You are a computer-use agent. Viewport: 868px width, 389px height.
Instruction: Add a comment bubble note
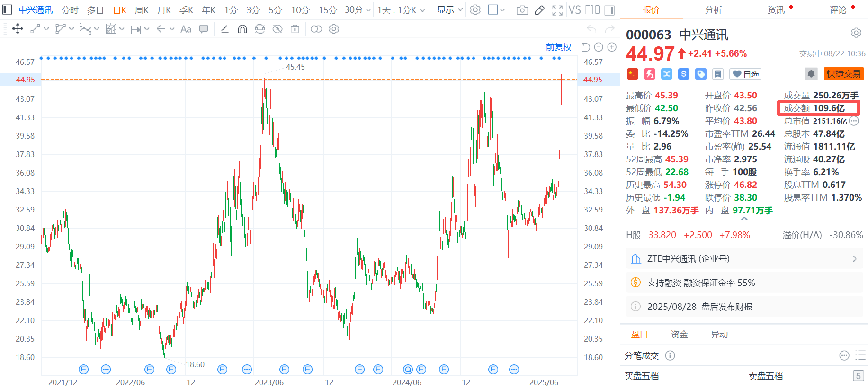204,29
